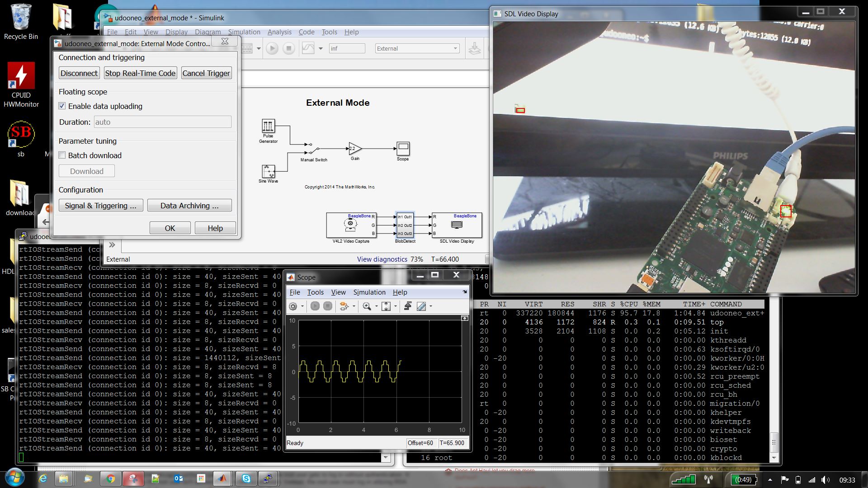This screenshot has height=488, width=868.
Task: Open Signal & Triggering configuration
Action: (x=101, y=206)
